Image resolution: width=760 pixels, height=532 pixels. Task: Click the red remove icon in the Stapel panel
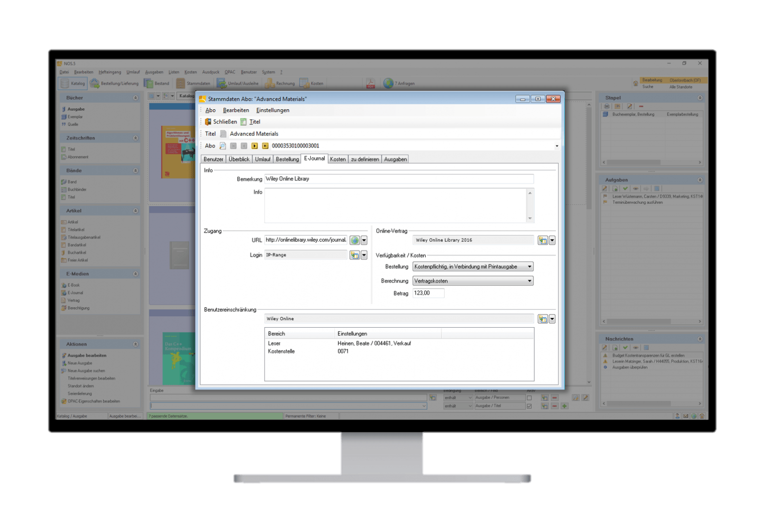tap(641, 106)
